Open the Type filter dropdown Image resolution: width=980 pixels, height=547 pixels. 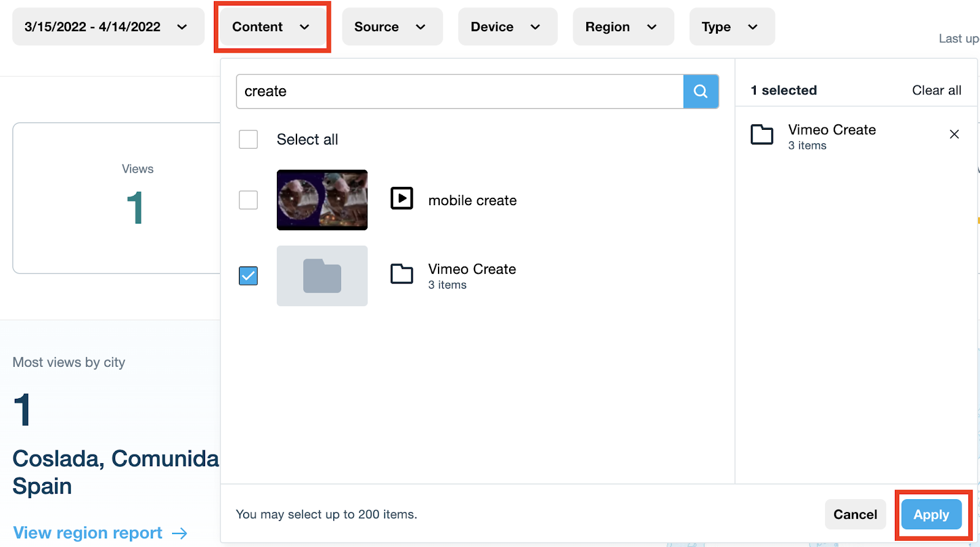coord(732,27)
